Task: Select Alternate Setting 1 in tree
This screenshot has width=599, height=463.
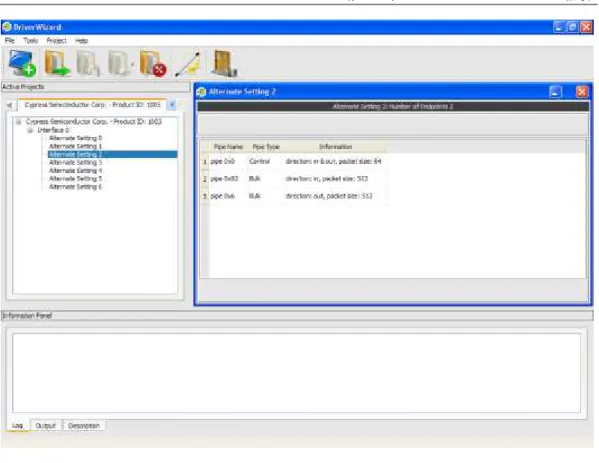Action: 76,146
